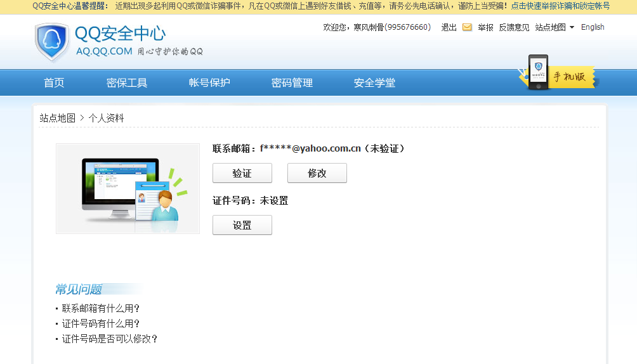Viewport: 637px width, 364px height.
Task: Switch language to English
Action: (593, 27)
